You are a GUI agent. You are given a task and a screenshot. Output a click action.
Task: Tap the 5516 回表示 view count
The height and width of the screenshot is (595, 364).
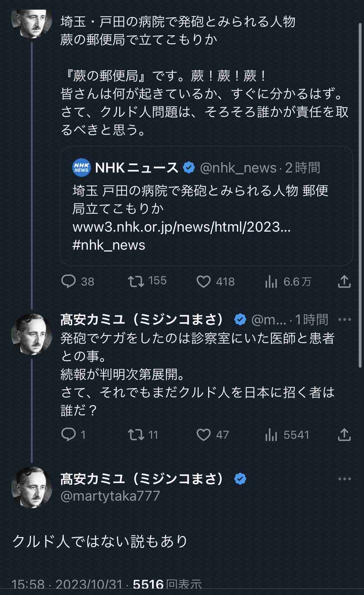[168, 584]
